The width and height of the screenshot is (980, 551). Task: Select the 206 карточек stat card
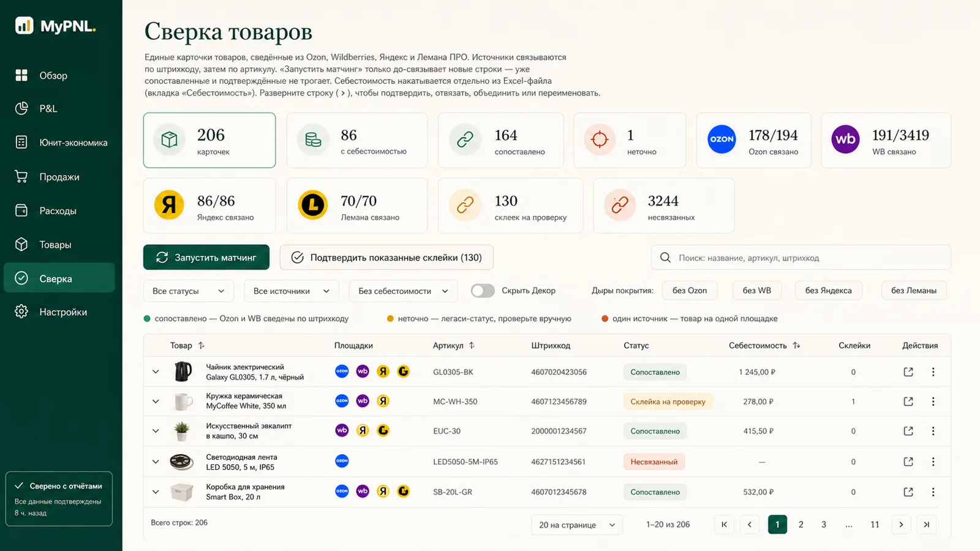209,140
